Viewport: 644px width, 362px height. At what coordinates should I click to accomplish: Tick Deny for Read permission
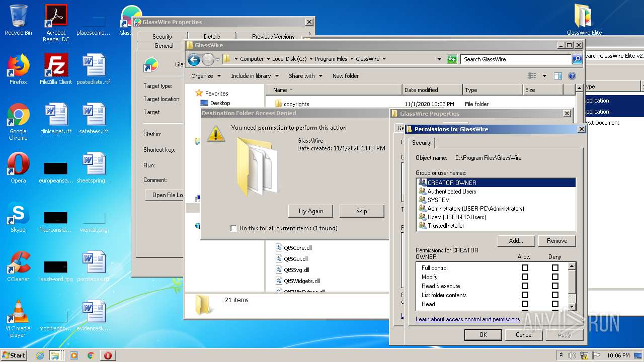click(x=555, y=304)
